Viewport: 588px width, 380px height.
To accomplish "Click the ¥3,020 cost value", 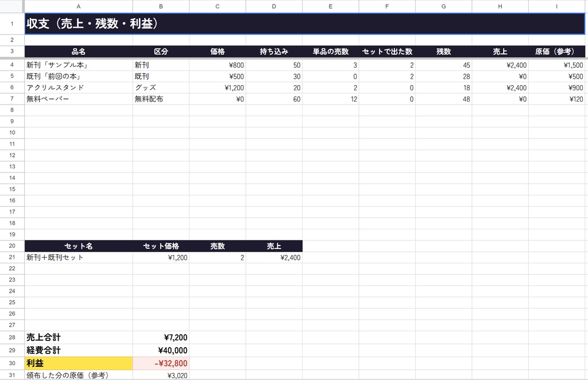I will 161,375.
